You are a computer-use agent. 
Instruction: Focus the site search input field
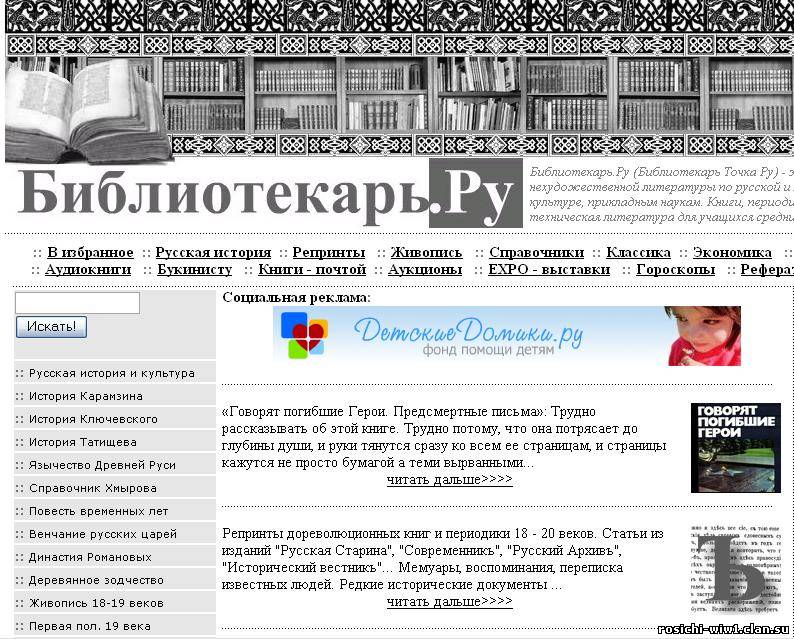click(x=77, y=303)
